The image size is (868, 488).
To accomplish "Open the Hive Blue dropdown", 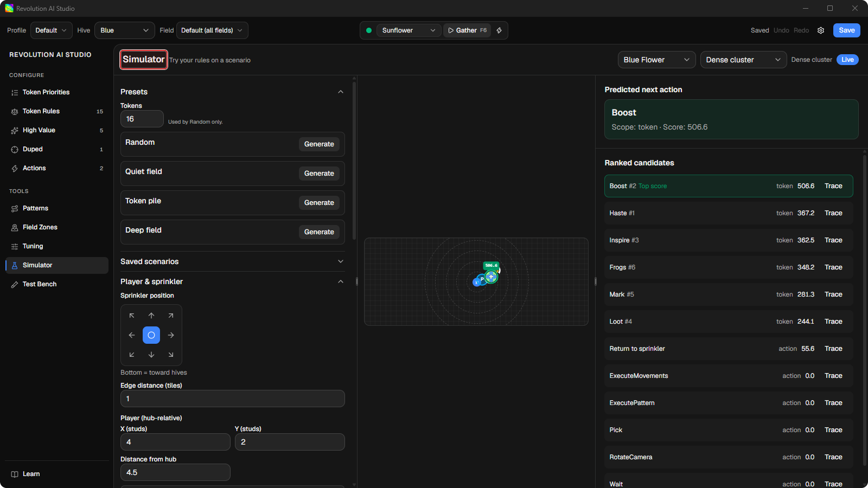I will 124,30.
